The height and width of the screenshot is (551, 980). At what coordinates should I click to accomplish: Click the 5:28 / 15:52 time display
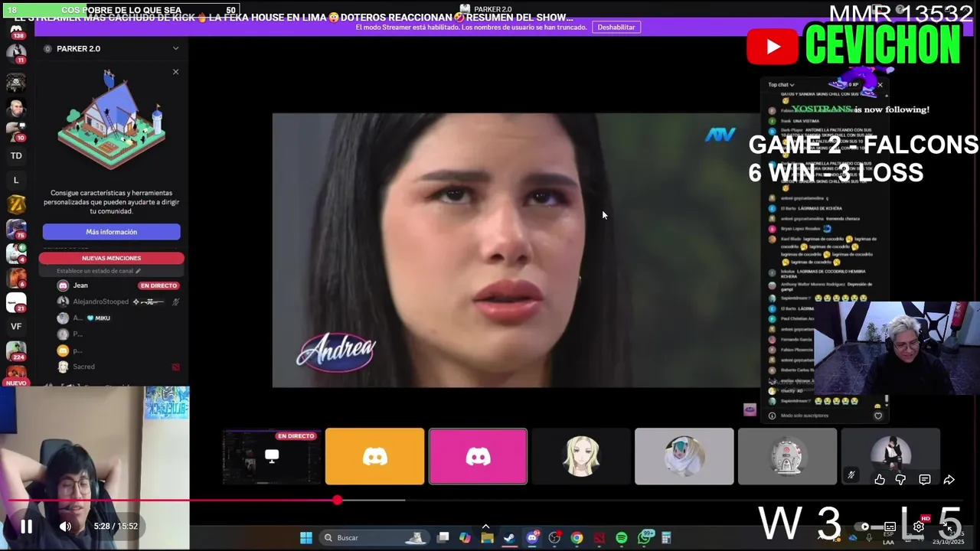[x=116, y=527]
